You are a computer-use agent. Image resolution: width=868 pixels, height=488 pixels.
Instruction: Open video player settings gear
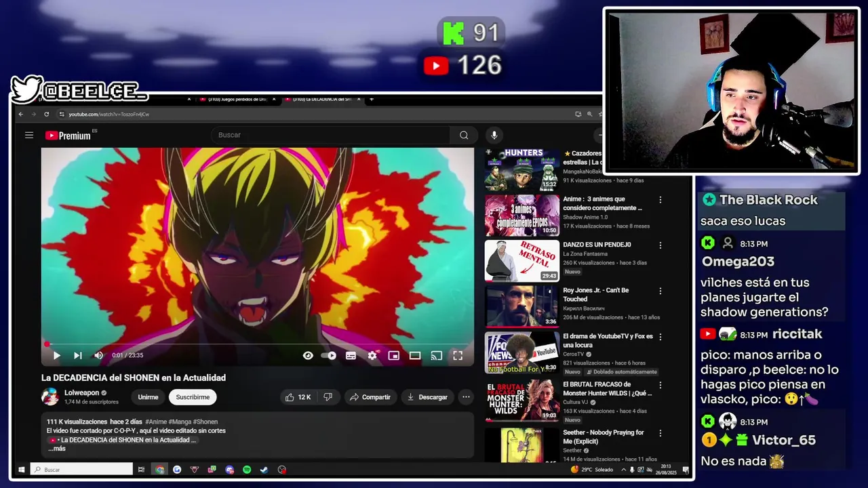click(x=372, y=355)
